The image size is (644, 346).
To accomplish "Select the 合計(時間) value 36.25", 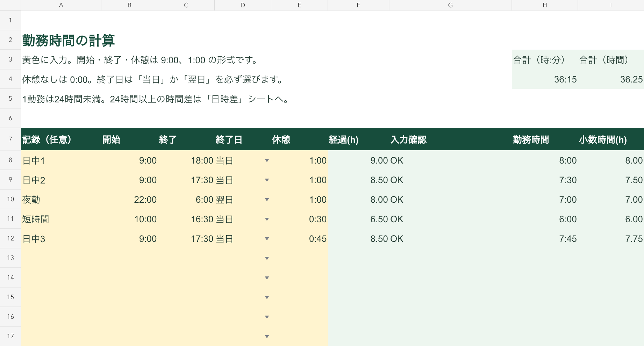I will pos(611,79).
